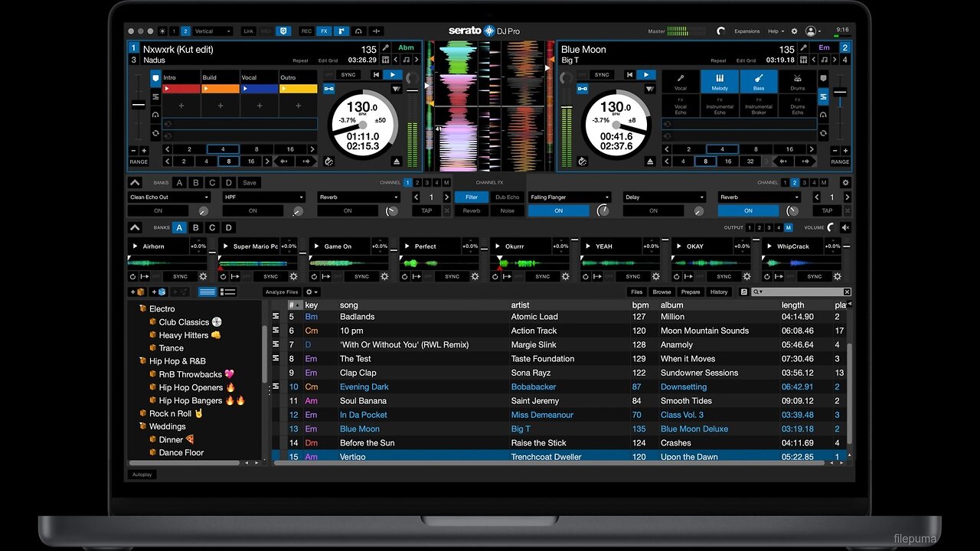Viewport: 980px width, 551px height.
Task: Click the sampler volume mute speaker icon
Action: pos(845,227)
